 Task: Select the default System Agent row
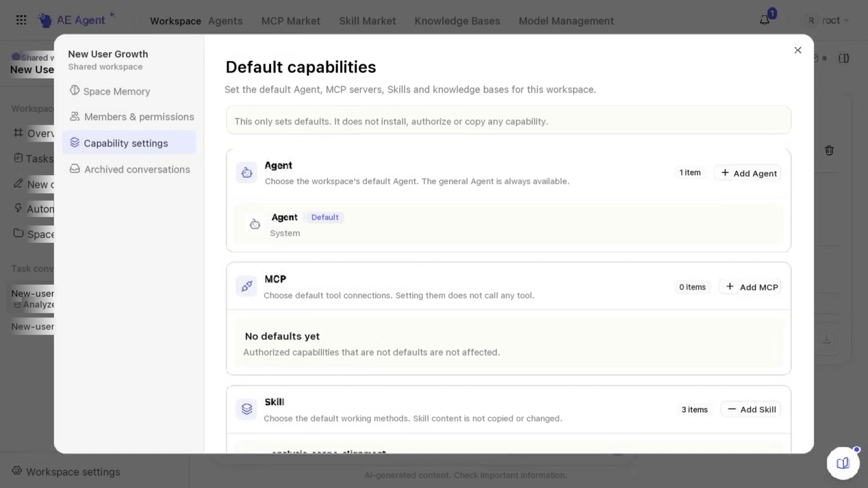pos(508,224)
